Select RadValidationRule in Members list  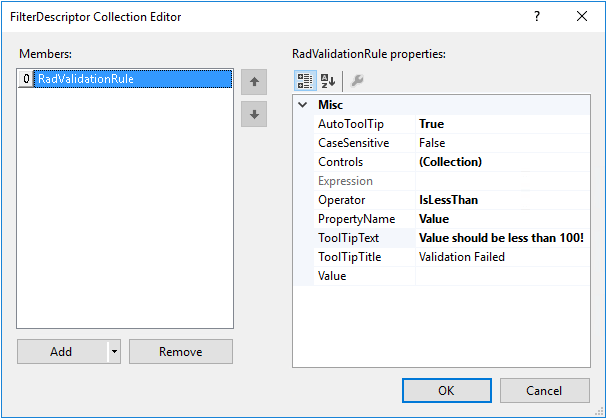[133, 79]
